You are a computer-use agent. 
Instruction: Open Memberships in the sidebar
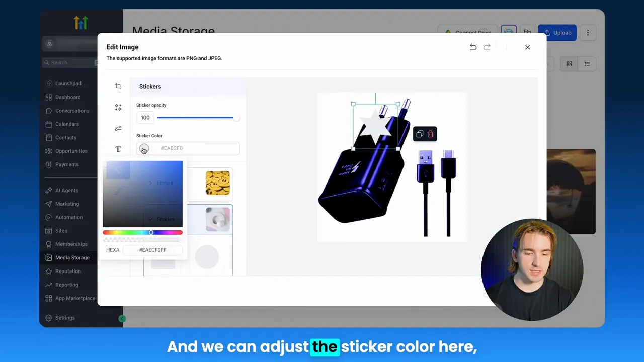pyautogui.click(x=66, y=244)
